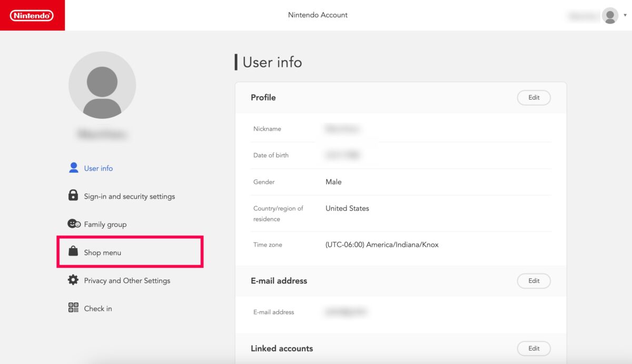Screen dimensions: 632x364
Task: Select the Shop menu label
Action: (x=103, y=252)
